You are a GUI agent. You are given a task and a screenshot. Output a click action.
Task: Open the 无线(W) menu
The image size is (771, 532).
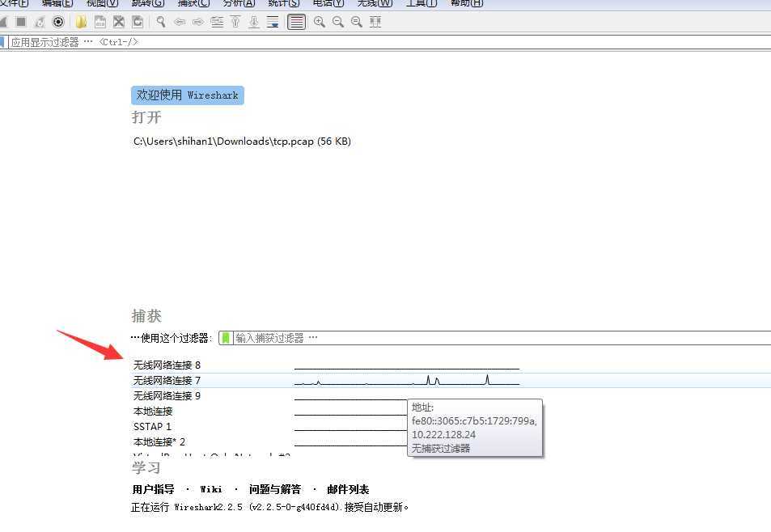point(375,3)
